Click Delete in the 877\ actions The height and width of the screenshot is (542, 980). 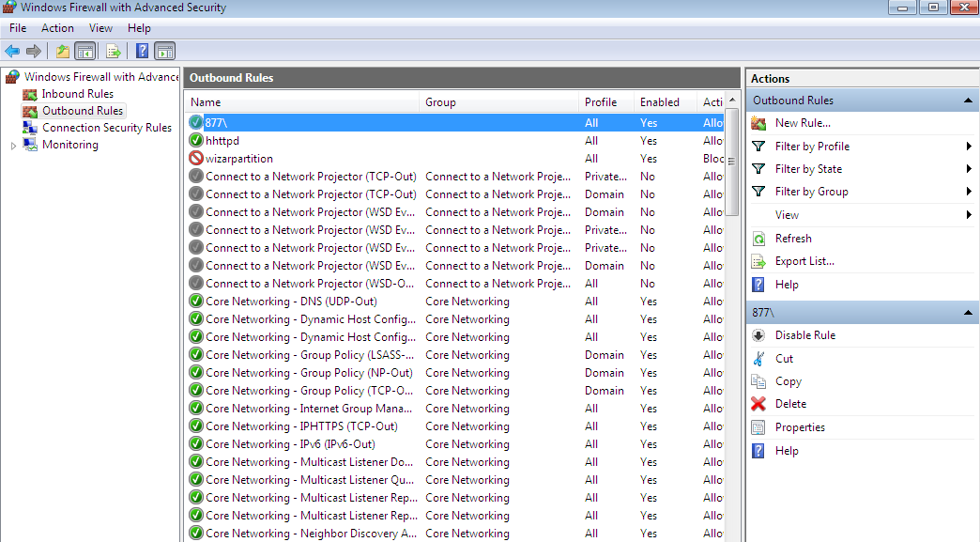point(790,404)
